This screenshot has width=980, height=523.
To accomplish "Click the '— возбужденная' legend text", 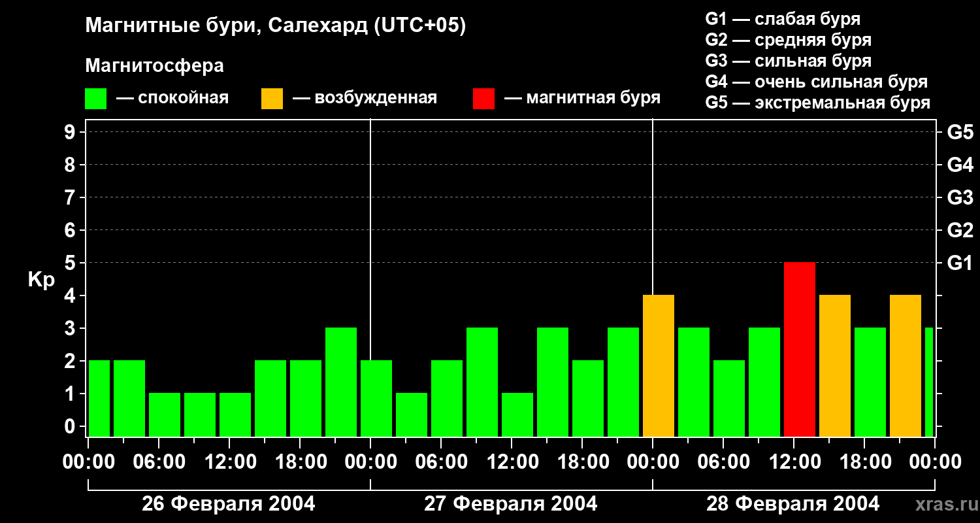I will click(365, 99).
